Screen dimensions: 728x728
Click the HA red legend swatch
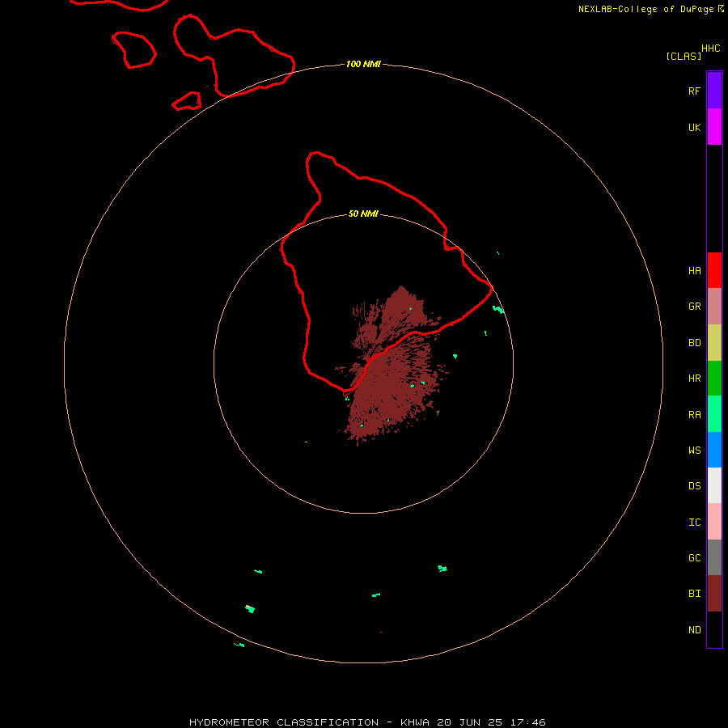714,270
